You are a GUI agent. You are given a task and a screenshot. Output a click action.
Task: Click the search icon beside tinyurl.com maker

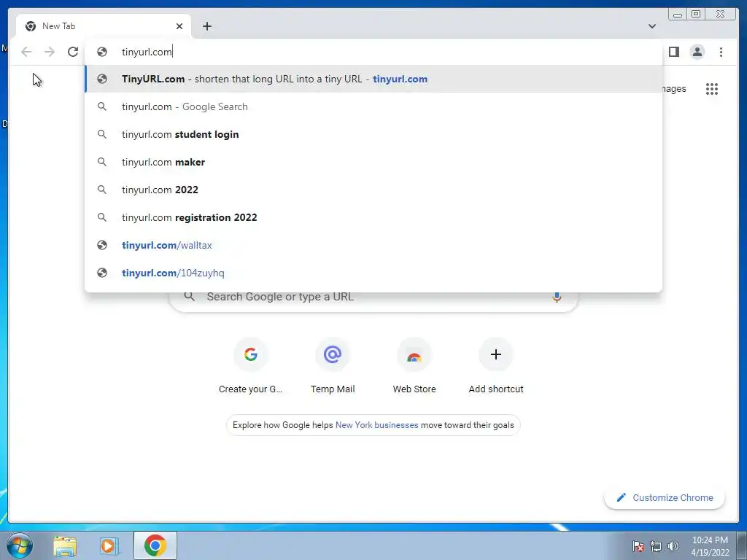102,162
